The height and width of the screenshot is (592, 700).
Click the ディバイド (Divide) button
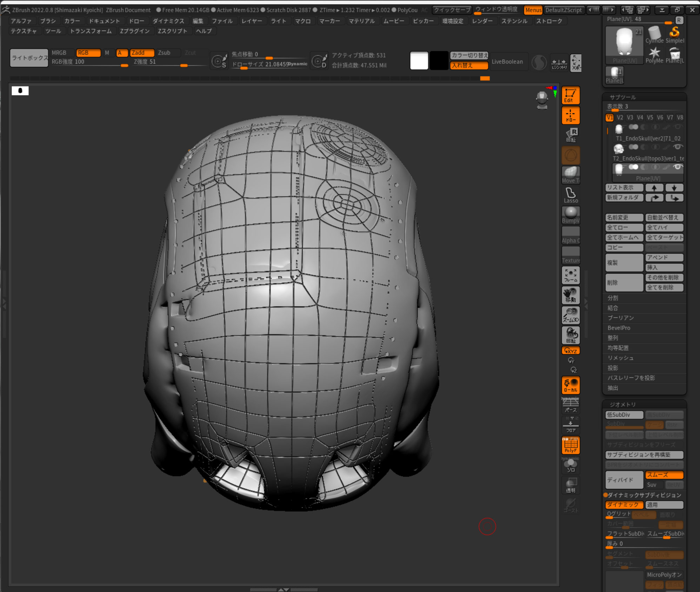(x=624, y=480)
